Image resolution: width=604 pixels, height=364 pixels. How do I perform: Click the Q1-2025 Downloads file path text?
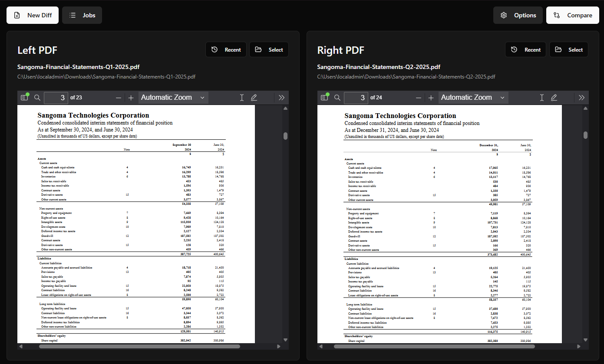click(106, 77)
